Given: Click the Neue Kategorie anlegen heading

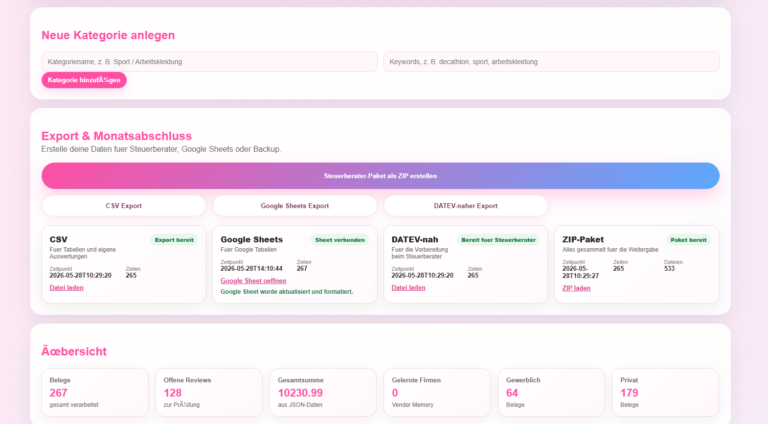Looking at the screenshot, I should (108, 35).
